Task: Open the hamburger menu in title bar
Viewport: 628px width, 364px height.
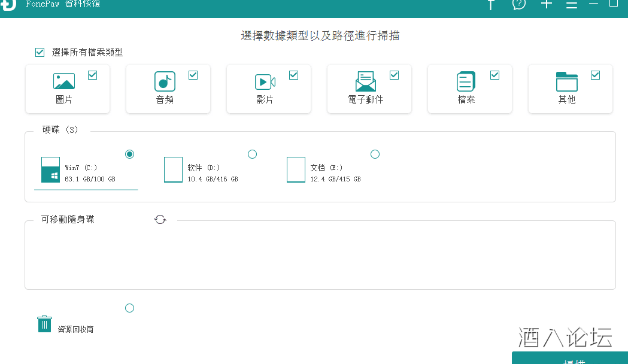Action: tap(572, 5)
